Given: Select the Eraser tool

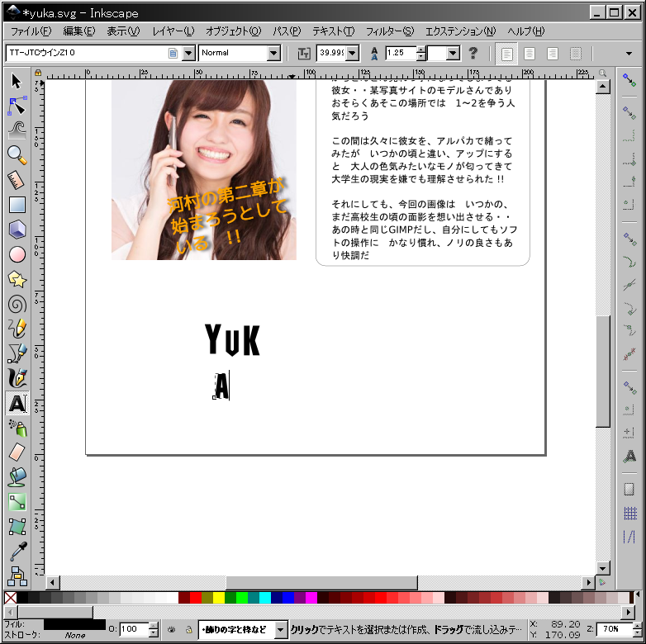Looking at the screenshot, I should (17, 452).
